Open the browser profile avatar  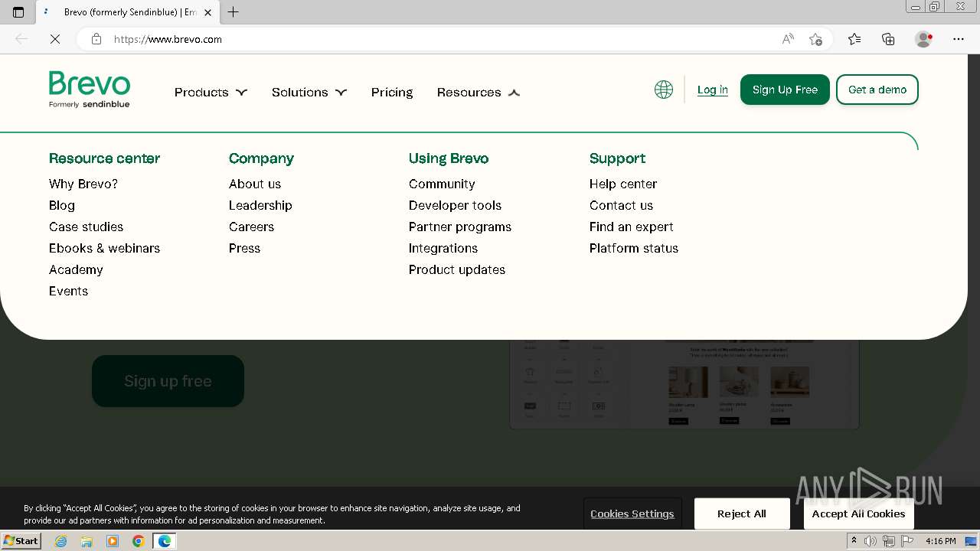[x=924, y=39]
